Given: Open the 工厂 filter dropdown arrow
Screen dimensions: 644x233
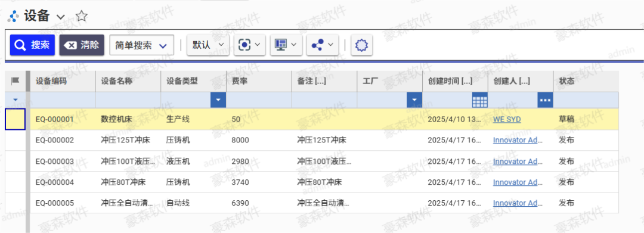Looking at the screenshot, I should [x=414, y=100].
